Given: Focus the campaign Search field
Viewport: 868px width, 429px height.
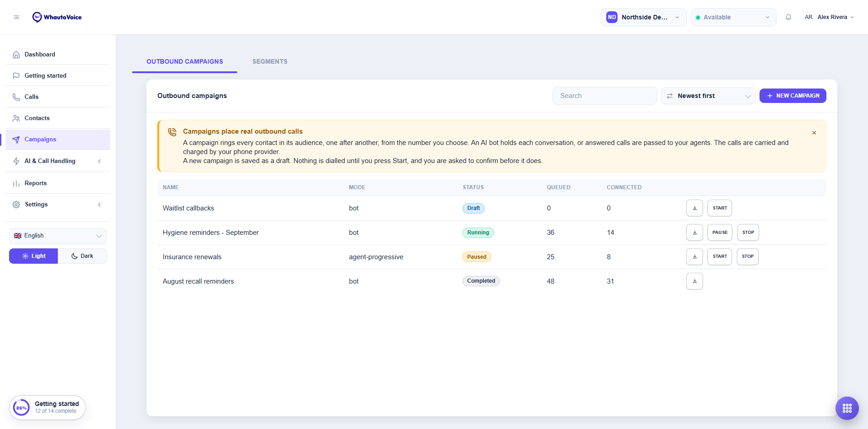Looking at the screenshot, I should (x=604, y=96).
